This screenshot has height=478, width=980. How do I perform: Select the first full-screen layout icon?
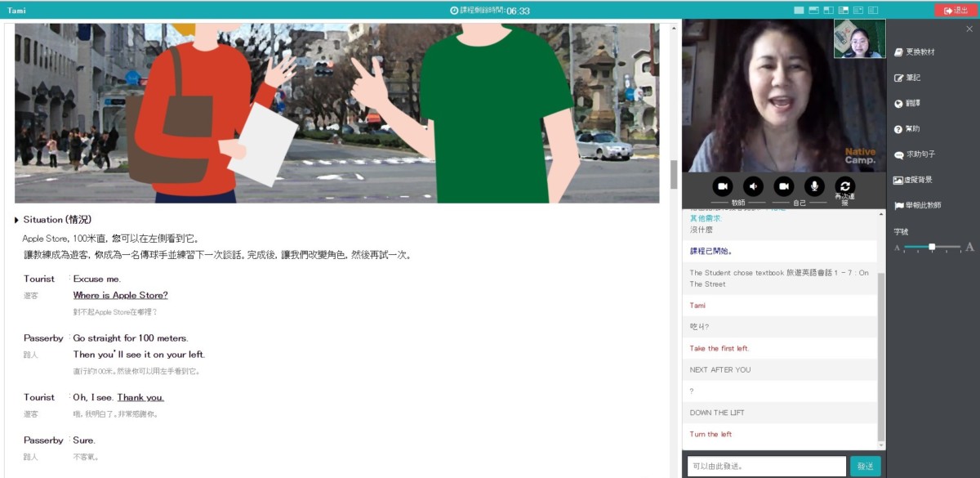[799, 11]
